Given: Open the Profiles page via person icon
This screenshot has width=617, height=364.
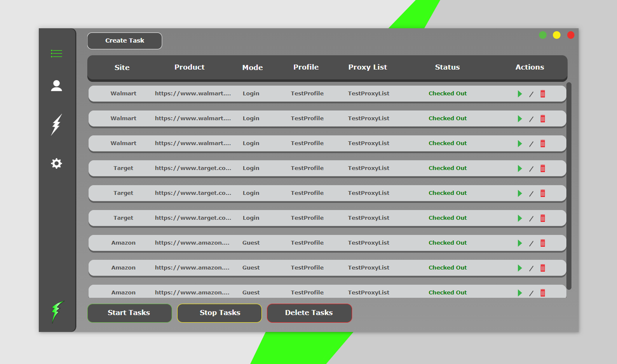Looking at the screenshot, I should point(57,86).
